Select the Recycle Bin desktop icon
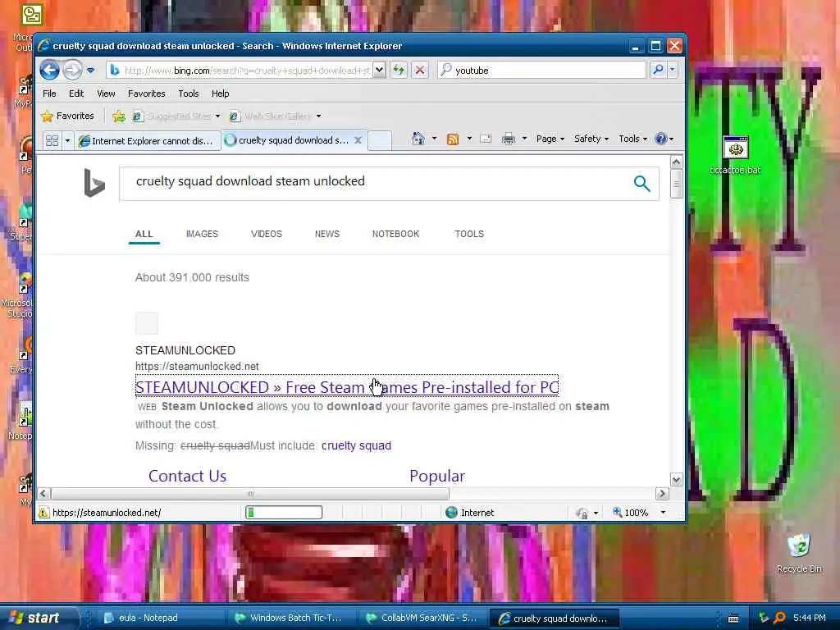840x630 pixels. pos(799,553)
